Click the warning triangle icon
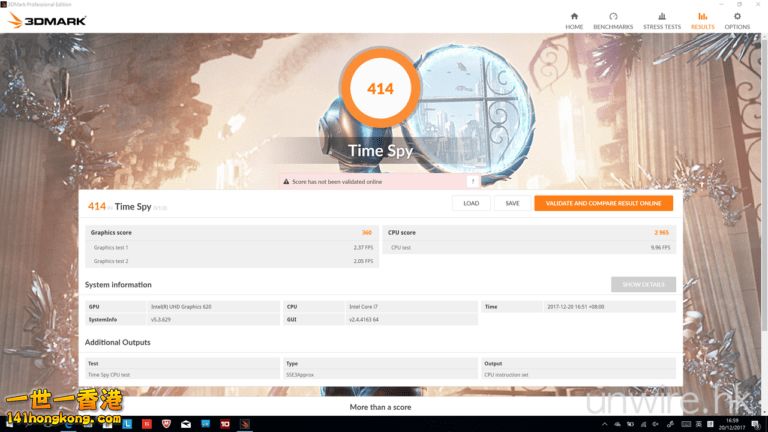 [286, 182]
